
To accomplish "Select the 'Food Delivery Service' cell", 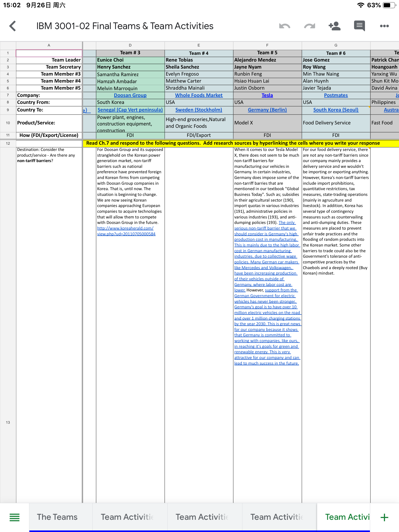I will pyautogui.click(x=336, y=123).
